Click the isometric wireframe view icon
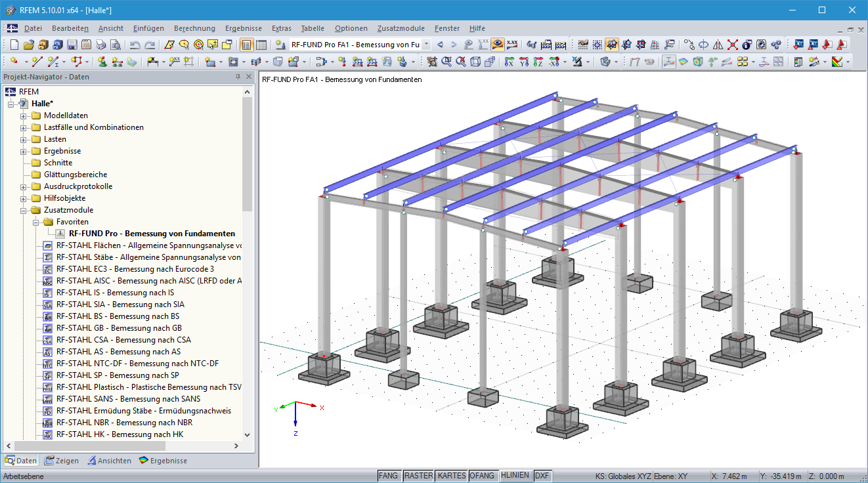 [475, 62]
